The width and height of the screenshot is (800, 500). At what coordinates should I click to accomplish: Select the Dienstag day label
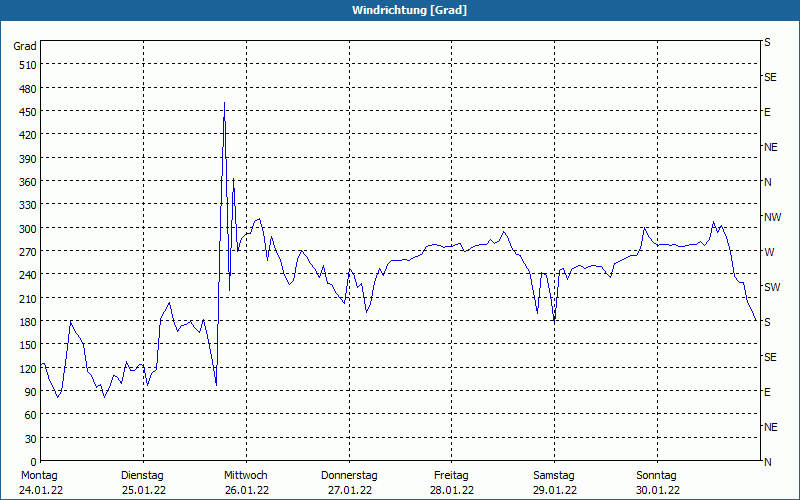pos(142,475)
